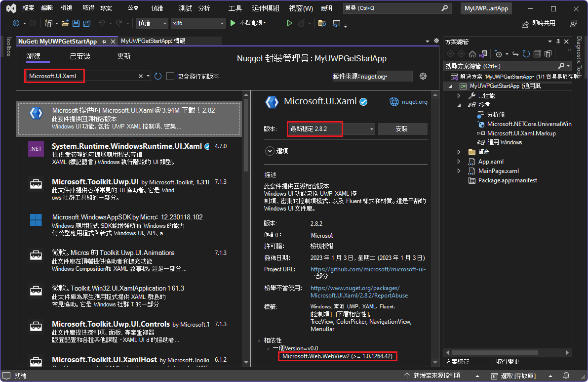Open the package version dropdown 2.8.2
The width and height of the screenshot is (588, 382).
[x=372, y=129]
